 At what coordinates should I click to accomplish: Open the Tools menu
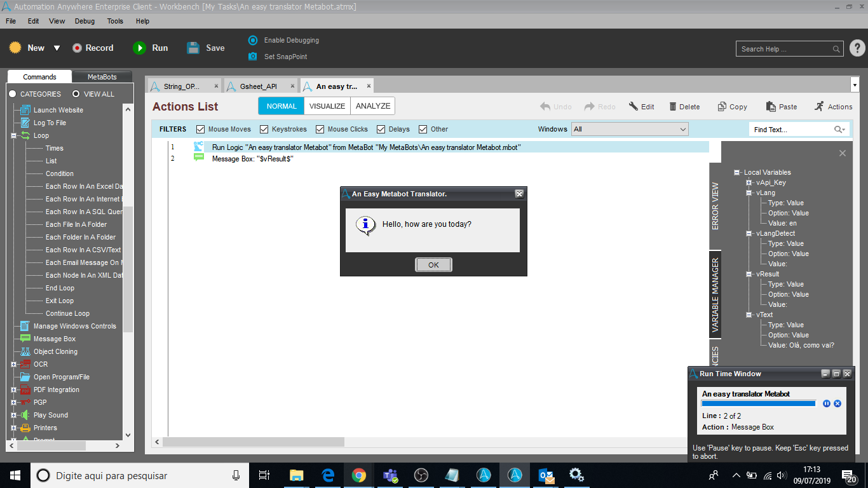coord(115,21)
